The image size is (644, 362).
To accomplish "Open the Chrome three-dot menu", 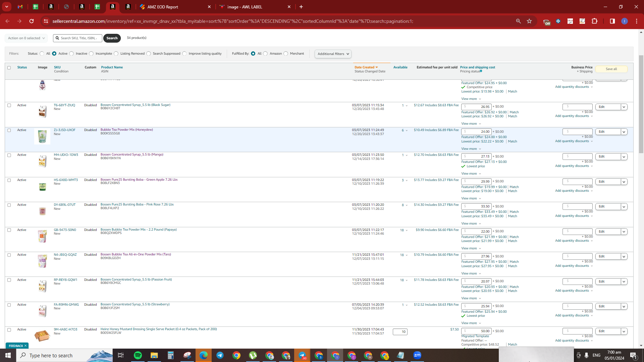I will (x=636, y=21).
